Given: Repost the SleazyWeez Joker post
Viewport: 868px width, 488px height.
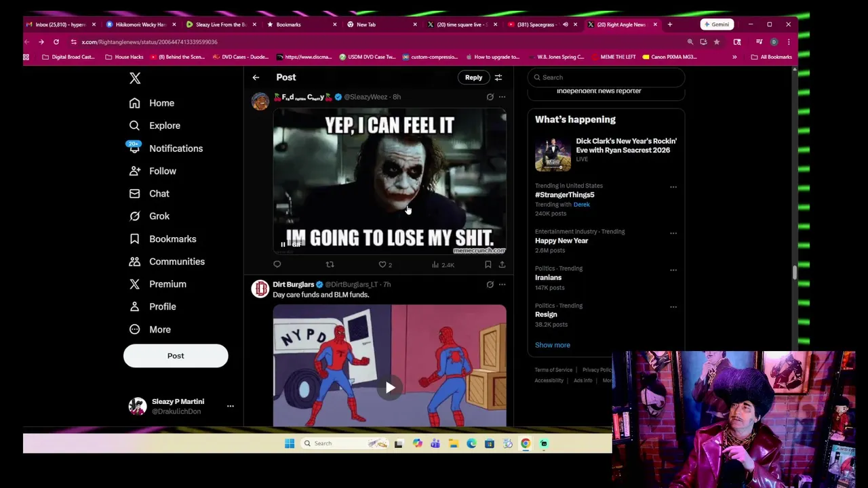Looking at the screenshot, I should click(x=330, y=264).
